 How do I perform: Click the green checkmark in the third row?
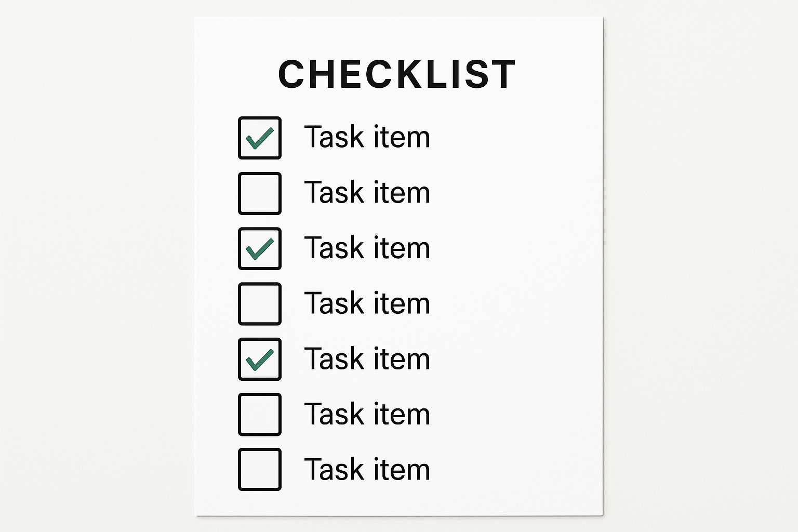pyautogui.click(x=260, y=249)
